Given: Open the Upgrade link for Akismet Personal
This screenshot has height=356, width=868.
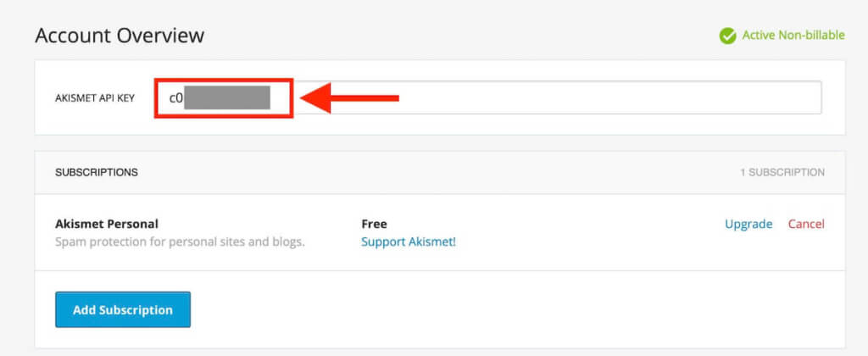Looking at the screenshot, I should [748, 225].
